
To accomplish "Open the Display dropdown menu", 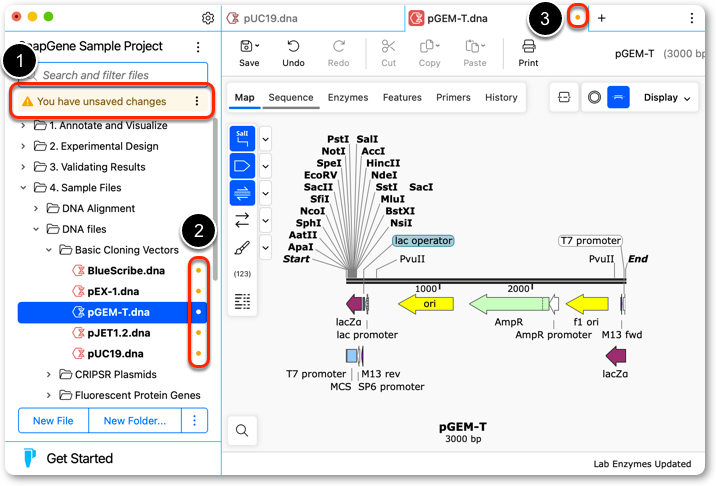I will click(667, 97).
